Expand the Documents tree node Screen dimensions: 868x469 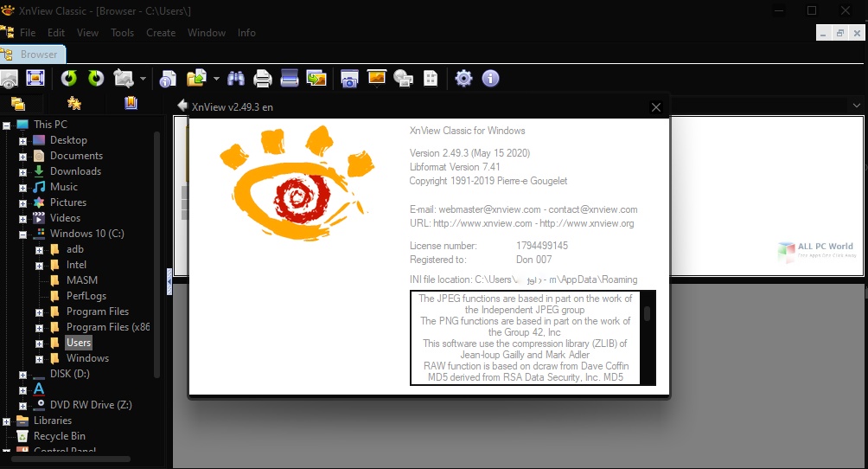tap(22, 157)
